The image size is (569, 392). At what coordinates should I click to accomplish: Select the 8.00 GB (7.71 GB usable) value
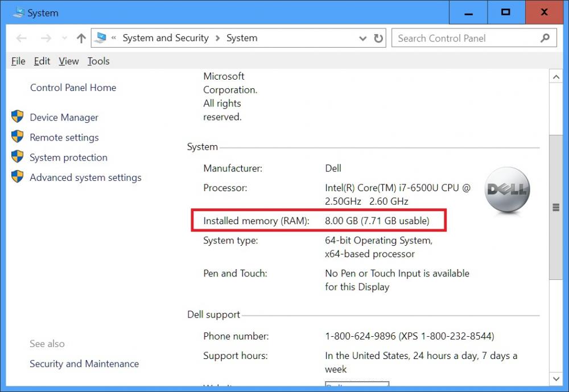click(377, 221)
